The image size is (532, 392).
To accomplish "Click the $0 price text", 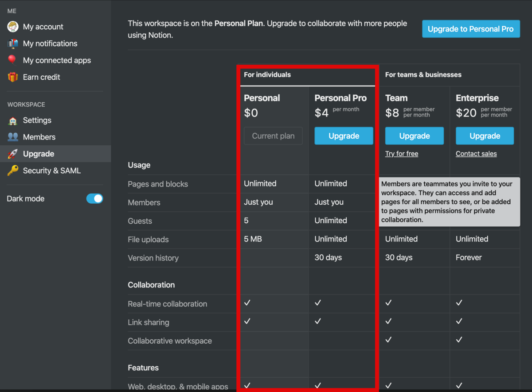I will pos(251,113).
